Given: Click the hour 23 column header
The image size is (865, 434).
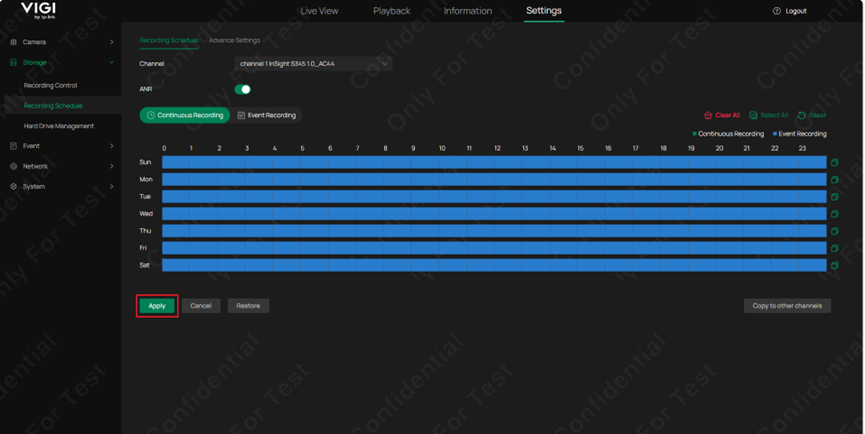Looking at the screenshot, I should pos(802,148).
